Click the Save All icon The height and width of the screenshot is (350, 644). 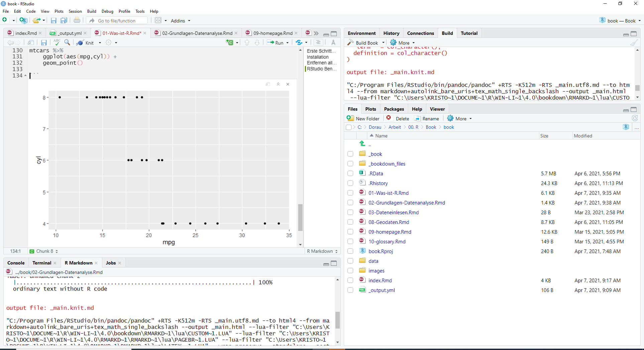pos(64,20)
